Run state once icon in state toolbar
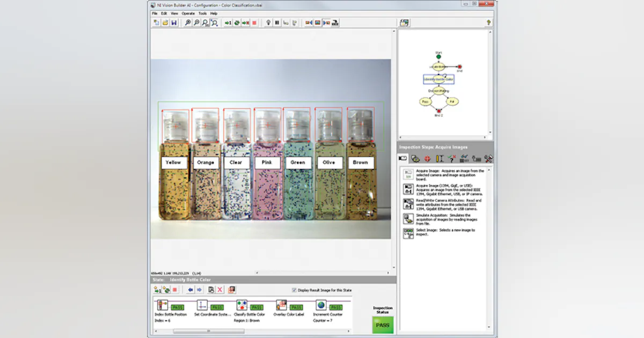Viewport: 644px width, 338px height. coord(157,290)
